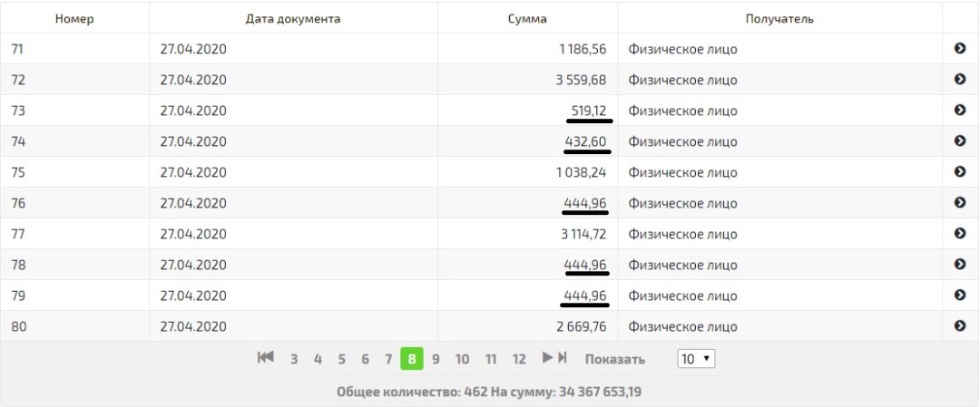
Task: Go to page 9 in pagination
Action: coord(436,359)
